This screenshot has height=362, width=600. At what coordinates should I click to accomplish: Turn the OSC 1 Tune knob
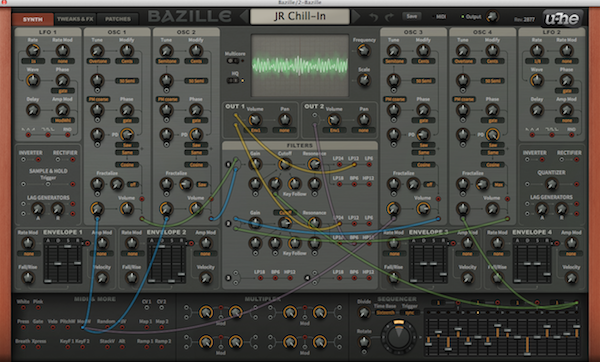(97, 51)
